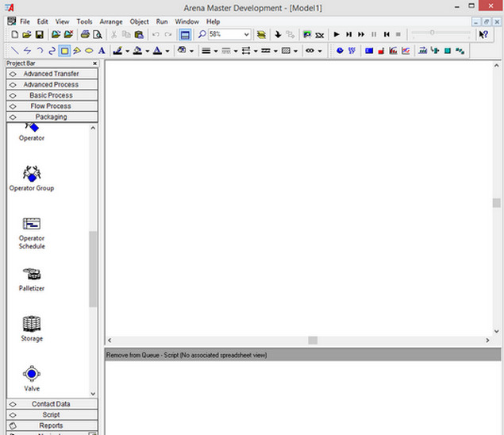Open the View menu
The width and height of the screenshot is (504, 435).
point(62,21)
